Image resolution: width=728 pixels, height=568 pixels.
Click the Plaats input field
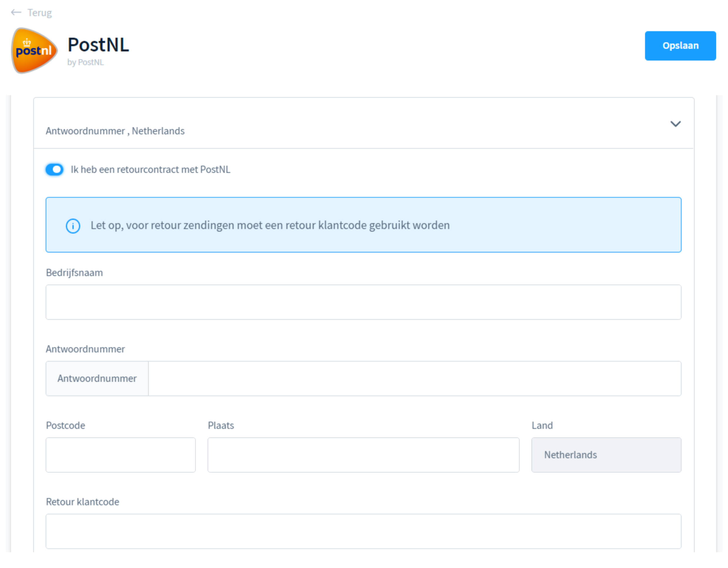coord(363,455)
